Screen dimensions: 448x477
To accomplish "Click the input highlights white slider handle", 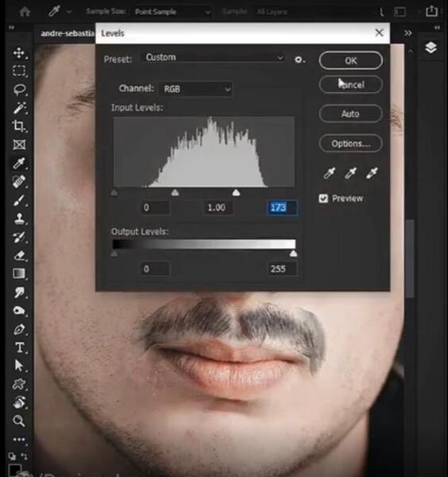I will pyautogui.click(x=236, y=192).
